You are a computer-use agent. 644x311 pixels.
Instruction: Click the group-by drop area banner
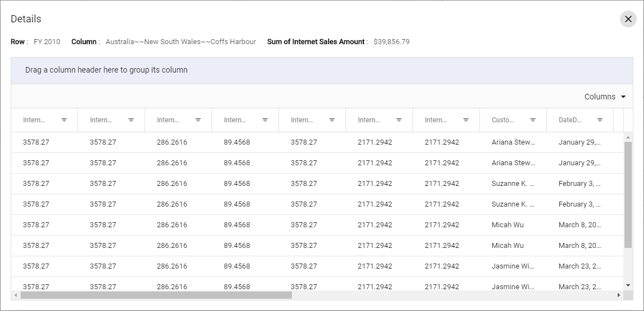tap(322, 70)
